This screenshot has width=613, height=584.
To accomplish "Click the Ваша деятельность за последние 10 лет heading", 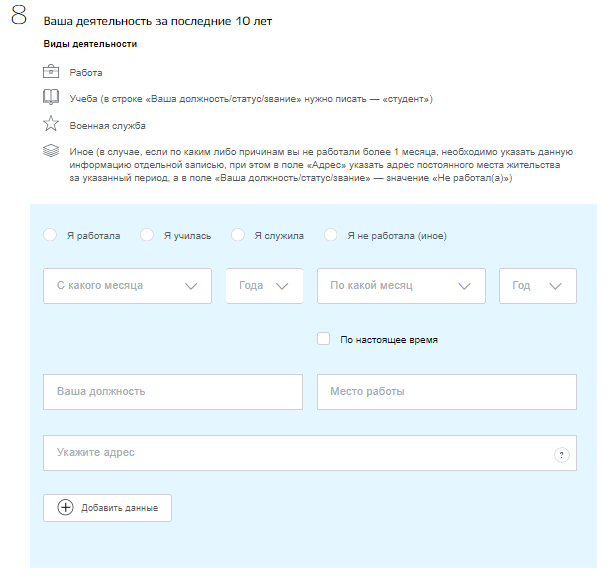I will pos(158,21).
